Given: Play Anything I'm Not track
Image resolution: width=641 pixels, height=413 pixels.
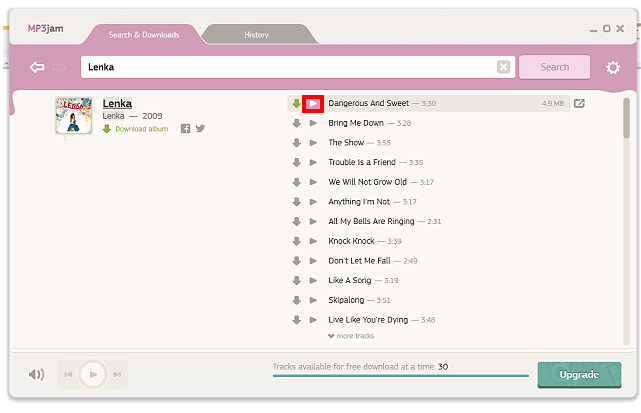Looking at the screenshot, I should click(x=313, y=202).
